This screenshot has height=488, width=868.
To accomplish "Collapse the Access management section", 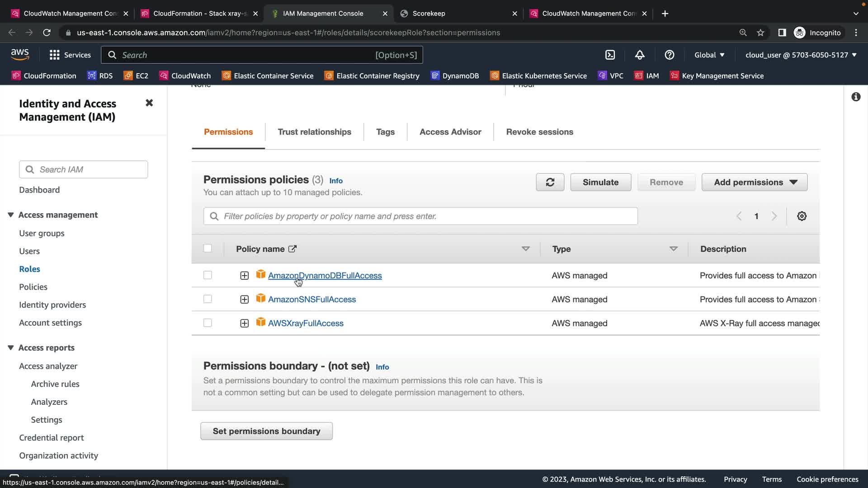I will pyautogui.click(x=11, y=215).
